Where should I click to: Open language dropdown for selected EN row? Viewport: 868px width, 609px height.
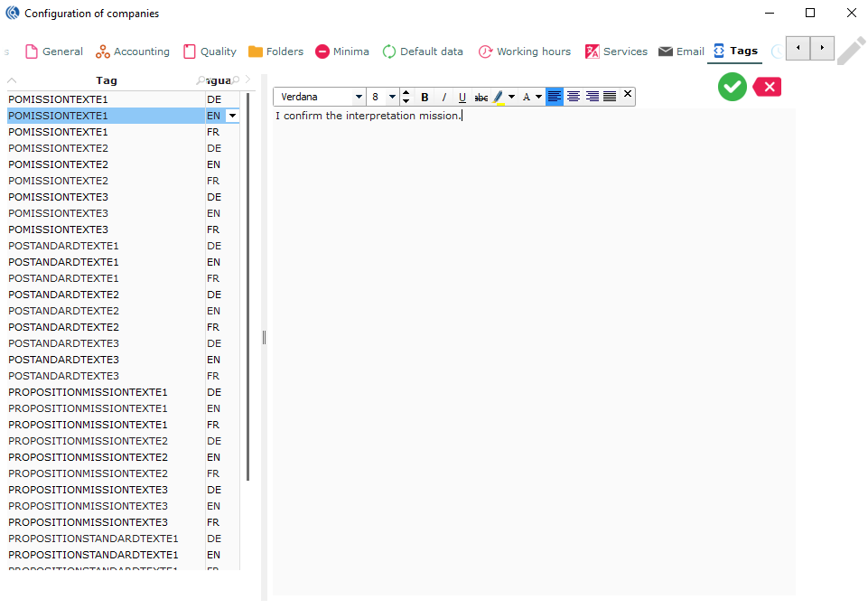point(232,116)
